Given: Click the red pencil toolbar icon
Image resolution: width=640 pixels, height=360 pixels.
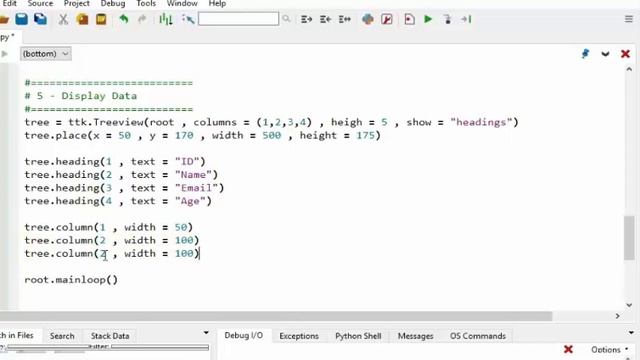Looking at the screenshot, I should coord(387,19).
